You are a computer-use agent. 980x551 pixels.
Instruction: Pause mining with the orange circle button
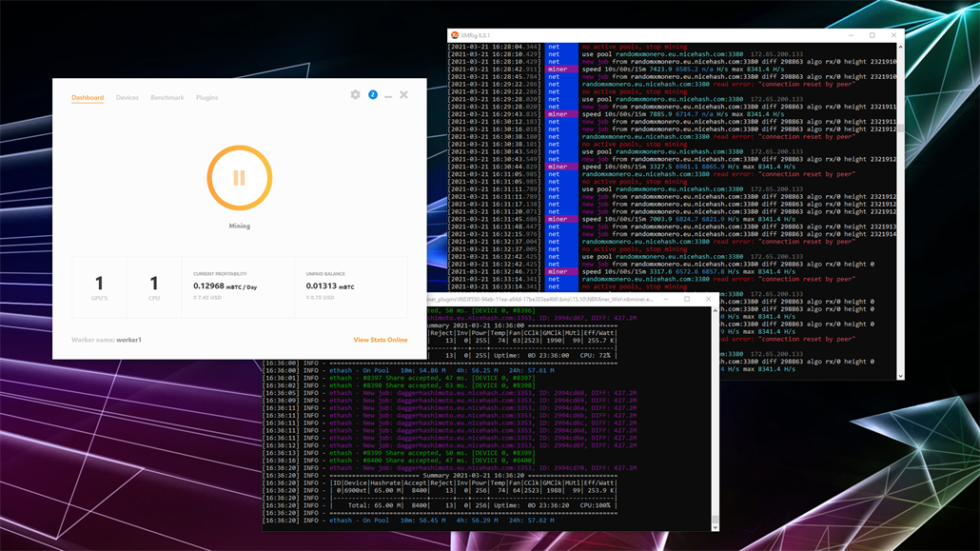pyautogui.click(x=240, y=178)
